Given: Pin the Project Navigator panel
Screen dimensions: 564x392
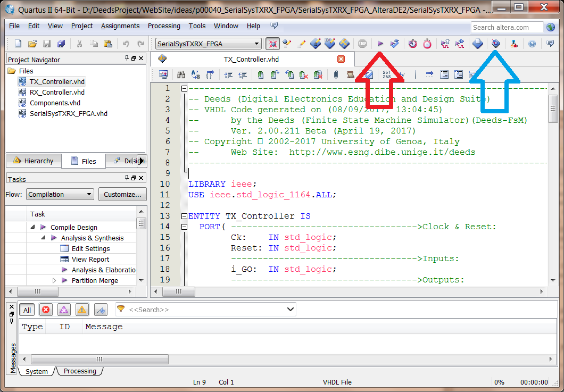Looking at the screenshot, I should click(x=127, y=59).
